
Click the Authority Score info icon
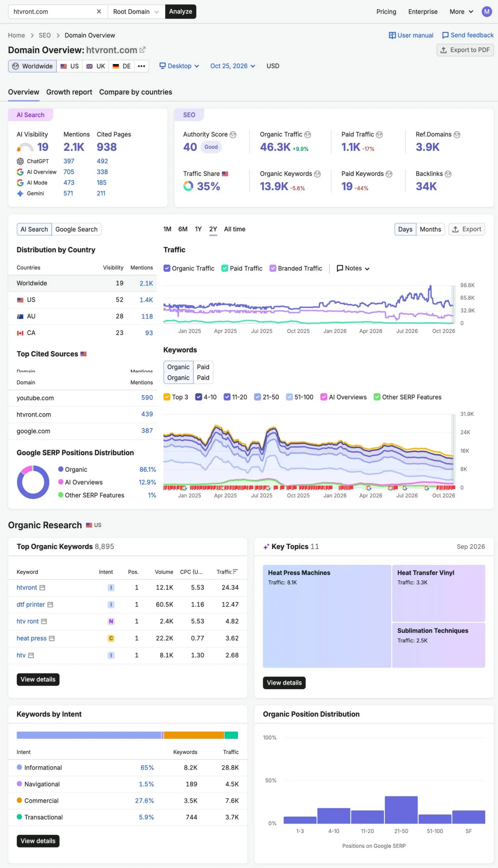pyautogui.click(x=233, y=134)
